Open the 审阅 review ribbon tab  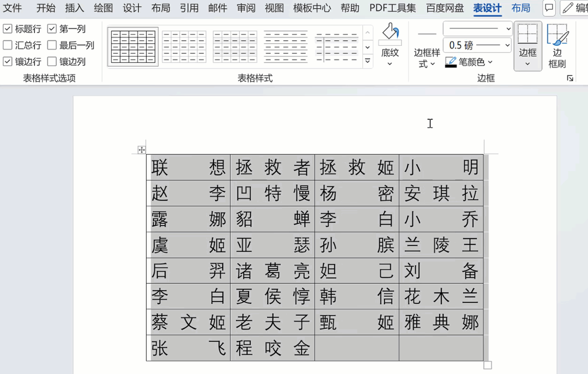pos(246,8)
